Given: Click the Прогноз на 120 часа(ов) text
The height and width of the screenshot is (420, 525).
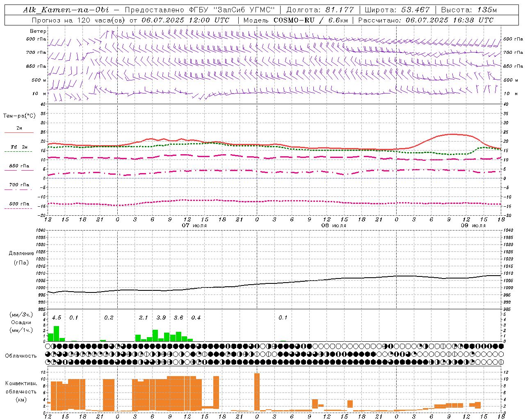Looking at the screenshot, I should 79,20.
